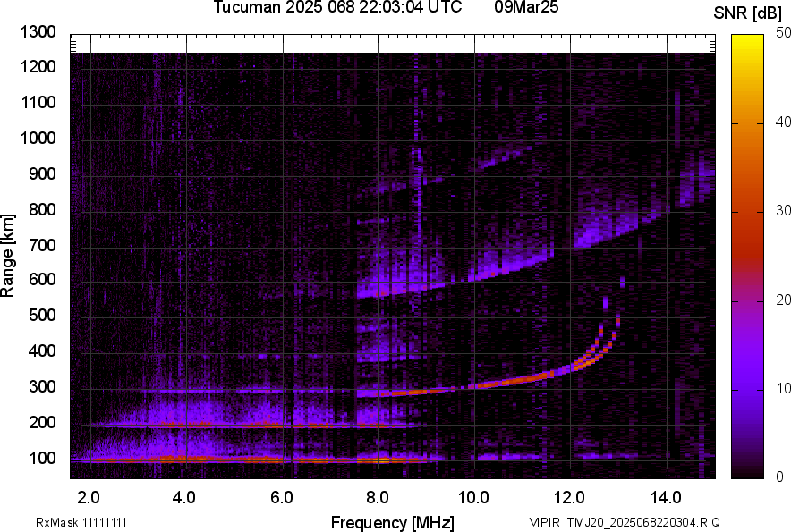This screenshot has height=532, width=791.
Task: Click the 900 range tick label
Action: [43, 174]
